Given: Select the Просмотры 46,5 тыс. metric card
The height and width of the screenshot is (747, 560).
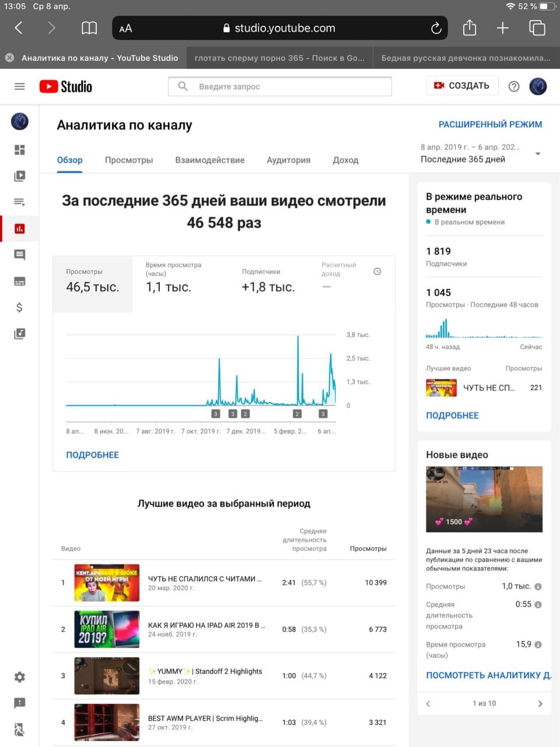Looking at the screenshot, I should click(x=93, y=284).
